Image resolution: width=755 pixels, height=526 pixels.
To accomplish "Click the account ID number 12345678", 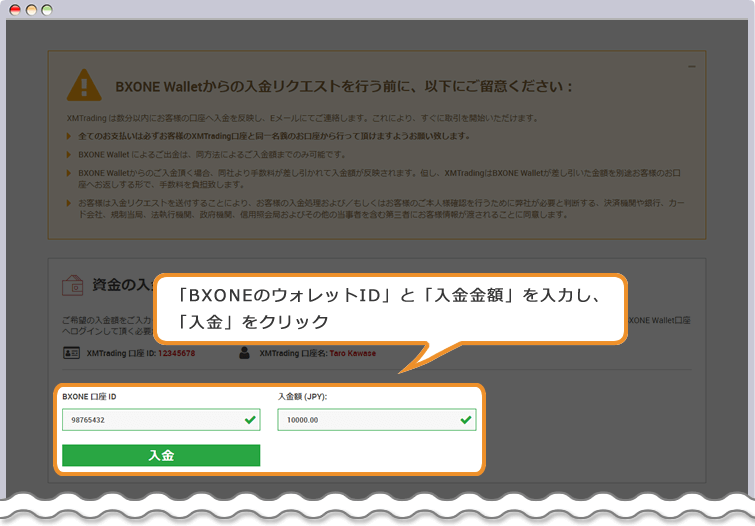I will click(x=177, y=353).
